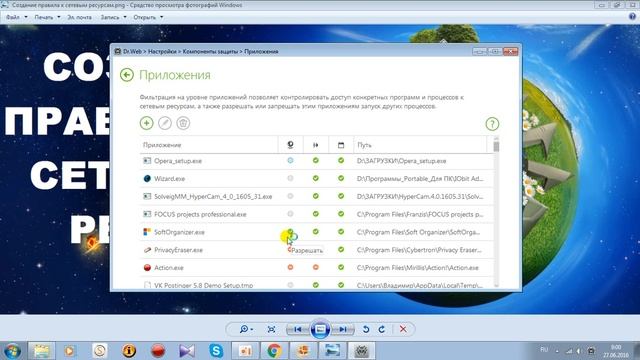This screenshot has width=640, height=360.
Task: Toggle network status for SolveigMM_HyperCam row
Action: (290, 196)
